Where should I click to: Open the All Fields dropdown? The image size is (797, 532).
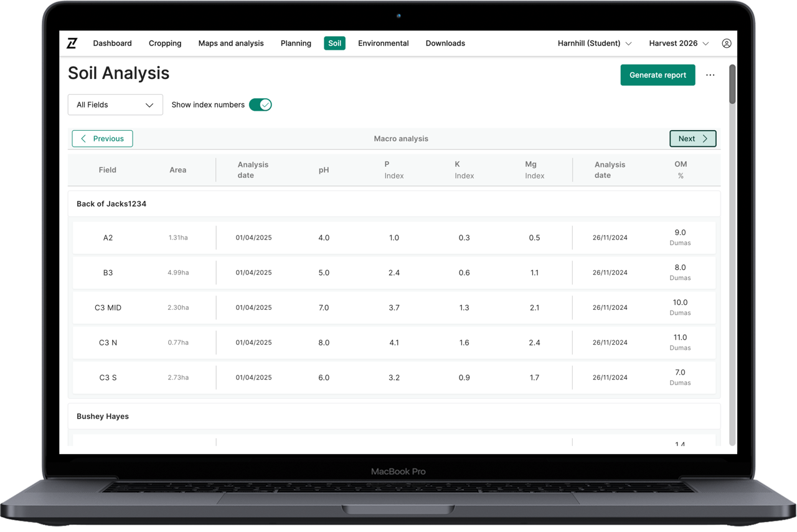tap(115, 105)
